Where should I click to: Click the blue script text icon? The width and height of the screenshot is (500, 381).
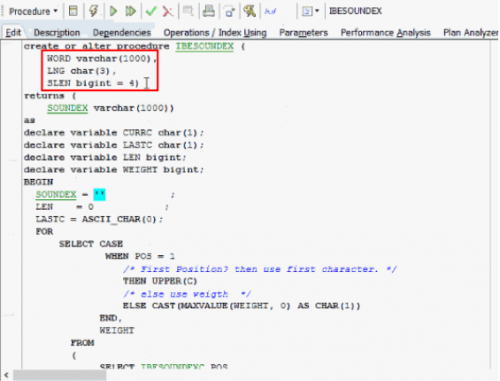tap(270, 11)
